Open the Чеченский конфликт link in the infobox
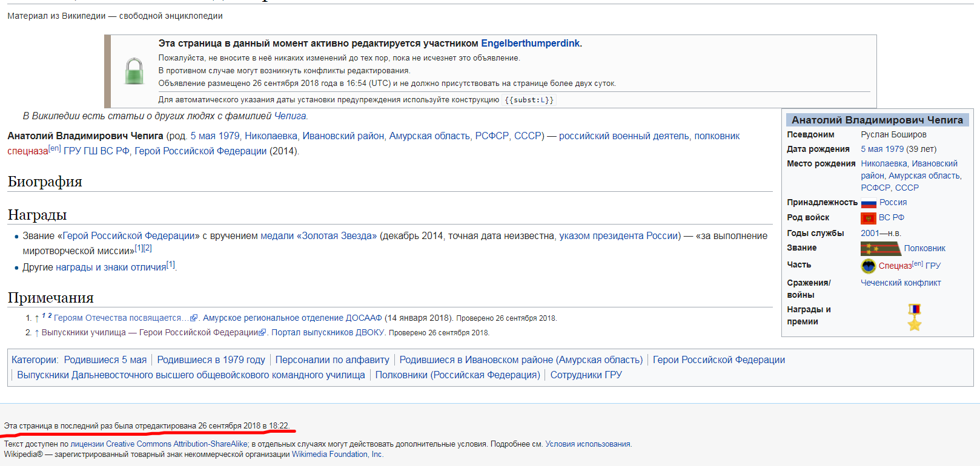Image resolution: width=980 pixels, height=466 pixels. pyautogui.click(x=901, y=283)
